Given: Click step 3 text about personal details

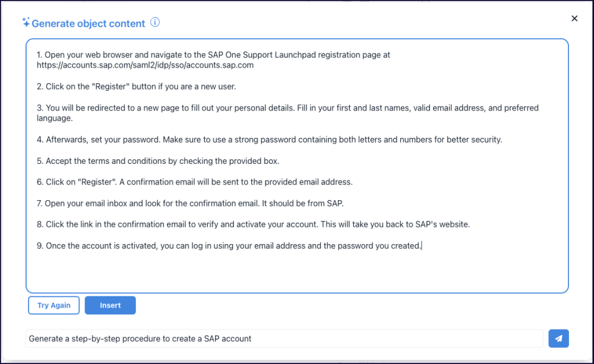Looking at the screenshot, I should (x=238, y=108).
